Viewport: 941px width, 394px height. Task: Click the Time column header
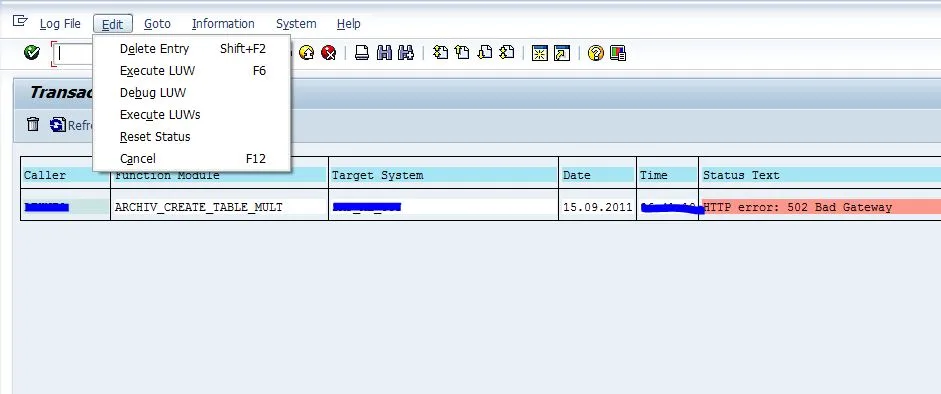tap(667, 175)
